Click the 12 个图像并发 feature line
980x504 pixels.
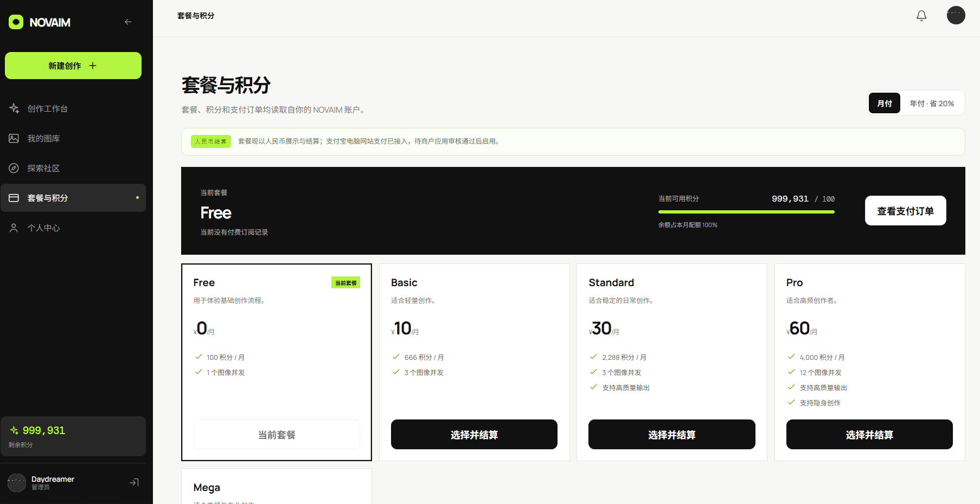(821, 372)
